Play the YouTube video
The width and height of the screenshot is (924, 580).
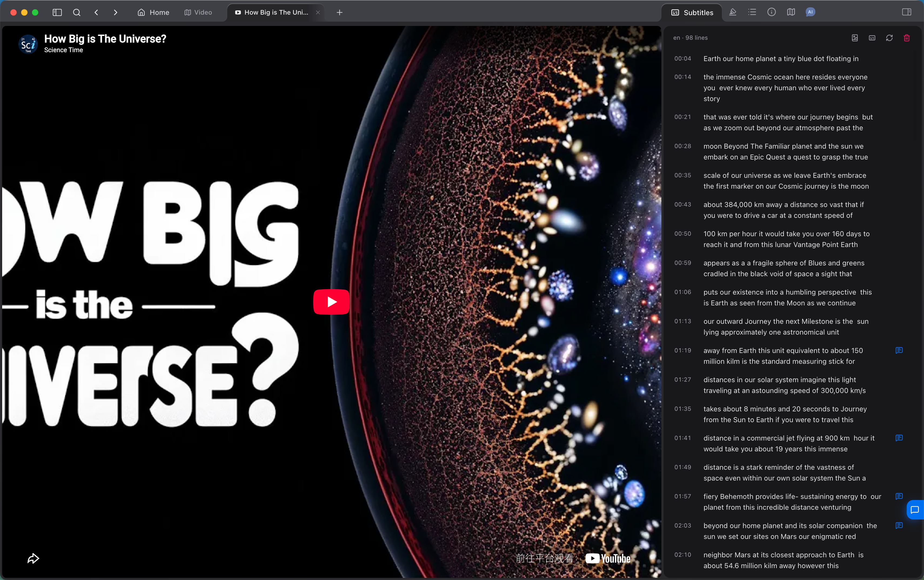(331, 302)
